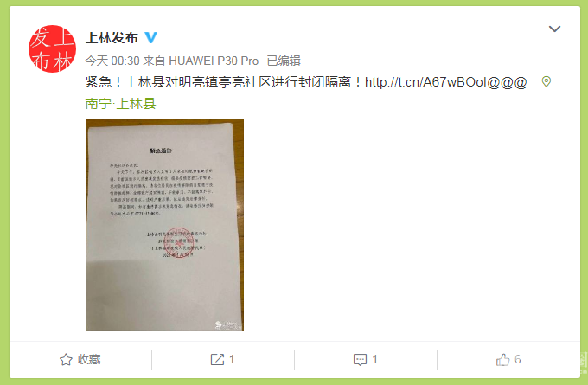The width and height of the screenshot is (588, 385).
Task: Open the http://t.cn/A67wBOoI short link
Action: click(x=446, y=82)
